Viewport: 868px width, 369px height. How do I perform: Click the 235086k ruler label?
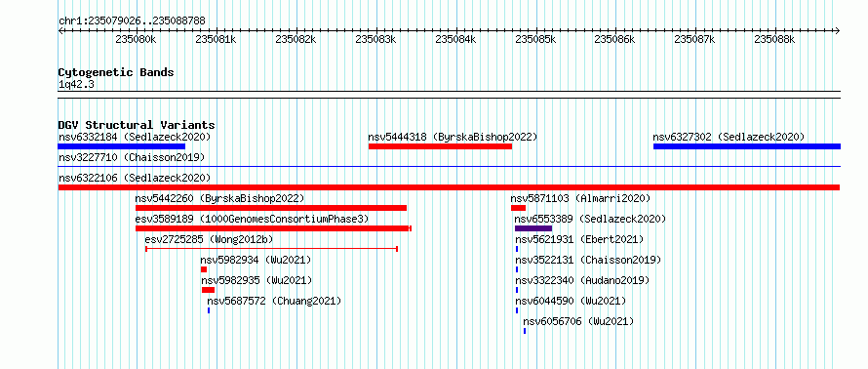click(x=614, y=39)
